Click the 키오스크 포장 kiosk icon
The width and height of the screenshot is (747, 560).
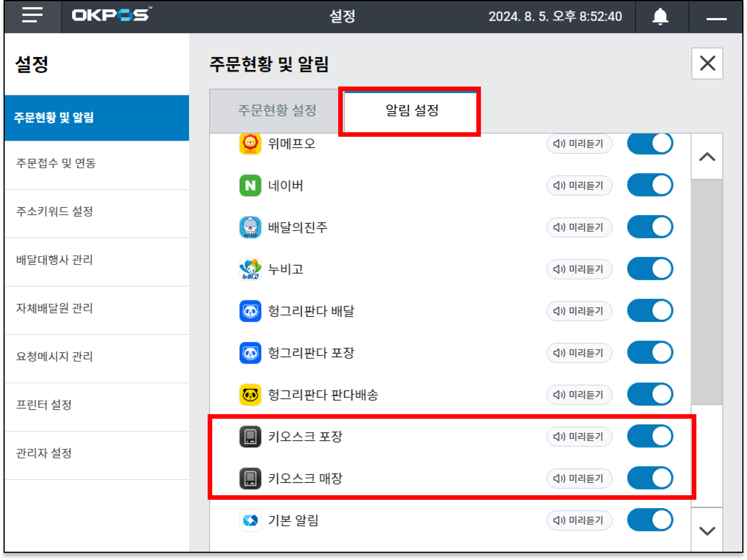pyautogui.click(x=250, y=436)
